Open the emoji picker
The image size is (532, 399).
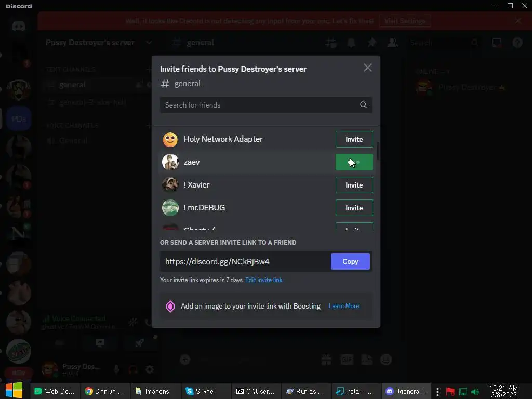pos(386,360)
